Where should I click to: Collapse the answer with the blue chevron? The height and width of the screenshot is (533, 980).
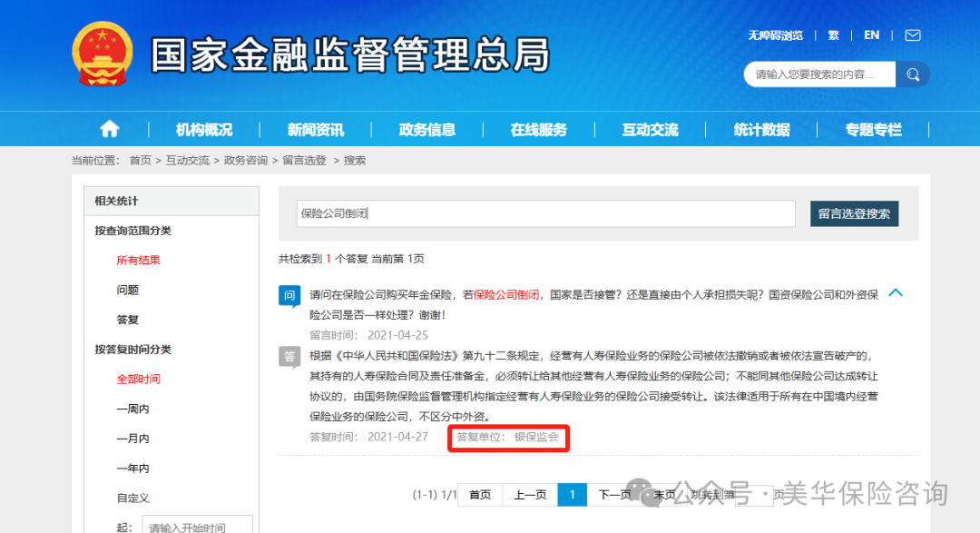[896, 292]
